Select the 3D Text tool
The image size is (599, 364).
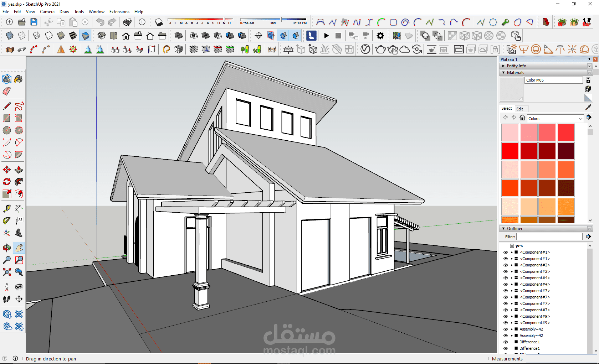tap(19, 233)
